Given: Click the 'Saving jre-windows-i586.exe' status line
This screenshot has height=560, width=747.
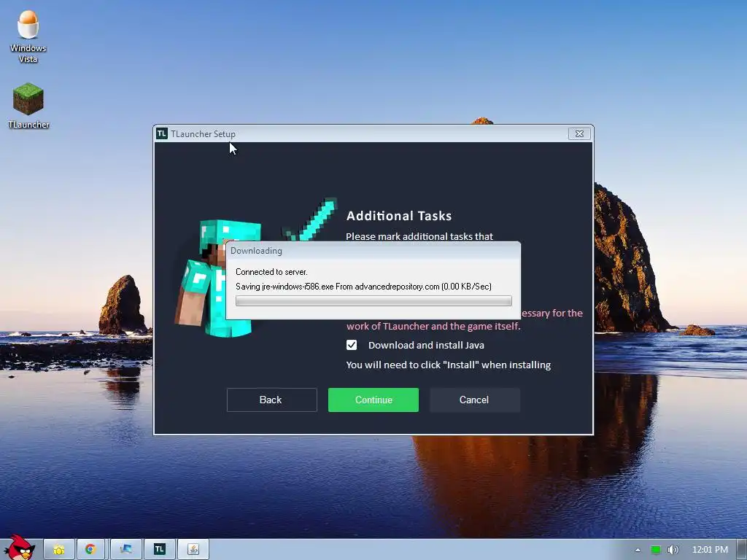Looking at the screenshot, I should (363, 286).
